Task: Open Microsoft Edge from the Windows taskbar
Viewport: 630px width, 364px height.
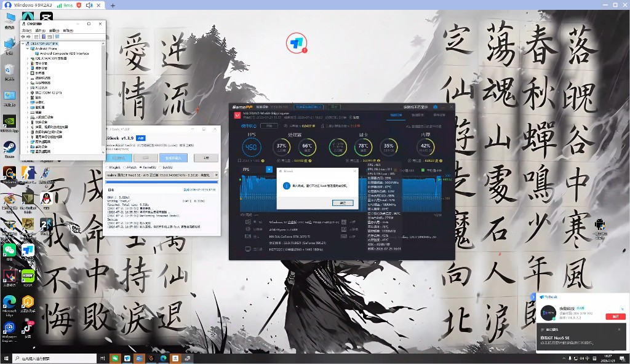Action: pos(164,358)
